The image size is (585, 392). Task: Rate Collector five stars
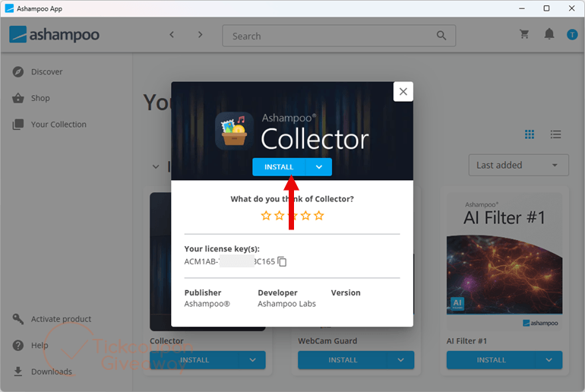click(x=319, y=216)
